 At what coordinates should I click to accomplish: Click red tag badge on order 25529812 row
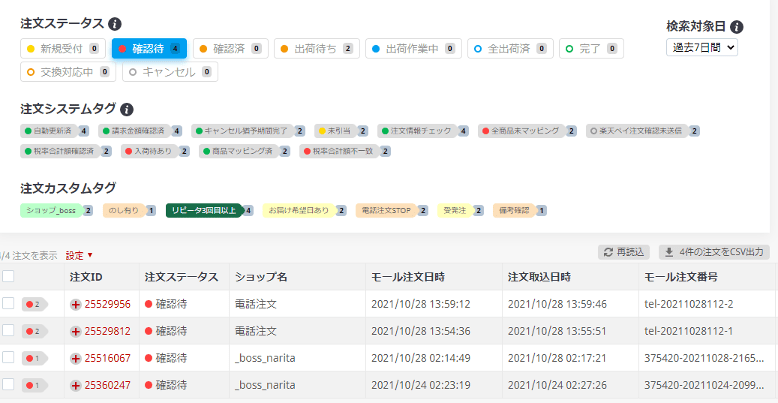[35, 331]
